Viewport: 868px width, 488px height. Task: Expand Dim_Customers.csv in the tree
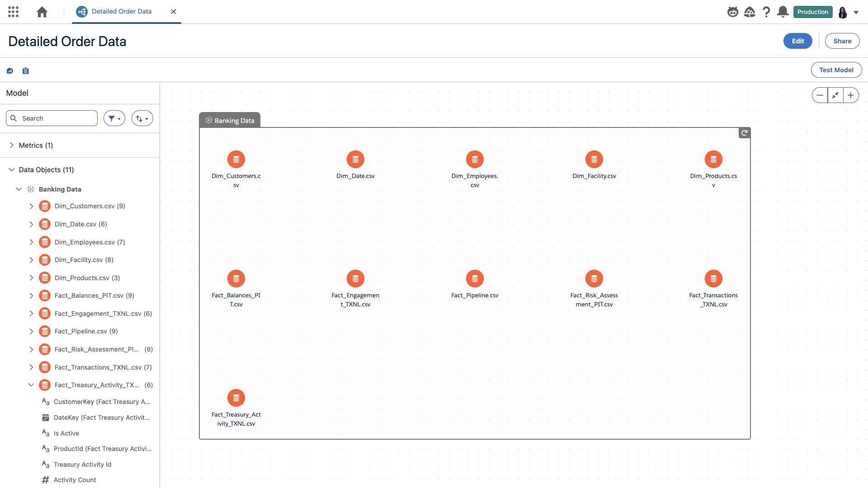coord(31,206)
